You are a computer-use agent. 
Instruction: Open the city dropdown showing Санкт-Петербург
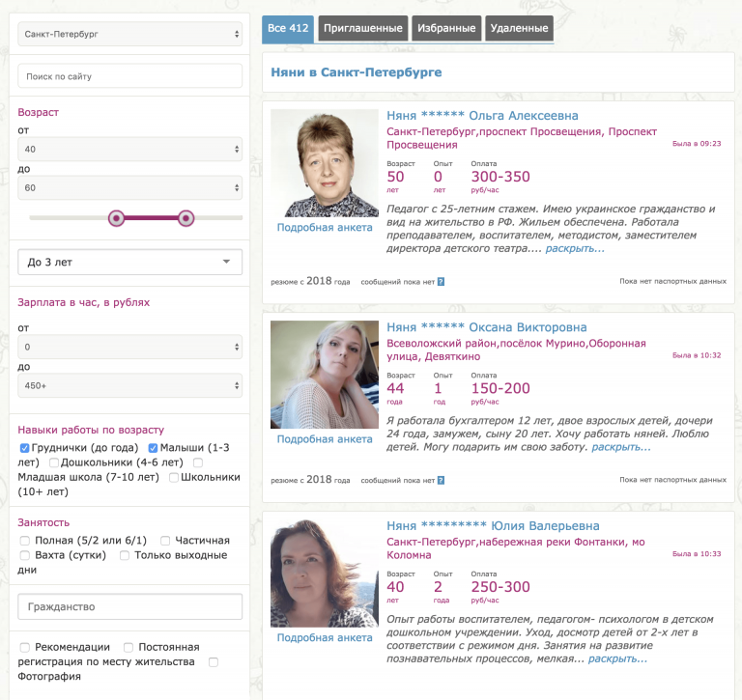point(130,34)
